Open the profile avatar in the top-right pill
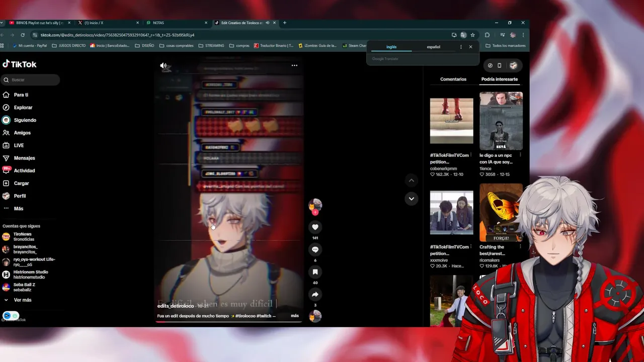The image size is (644, 362). 513,65
